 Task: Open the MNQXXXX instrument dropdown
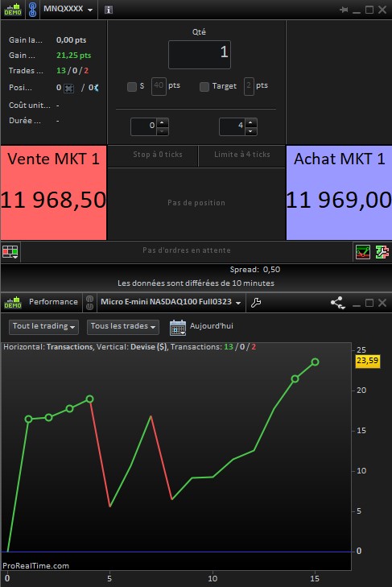(68, 9)
